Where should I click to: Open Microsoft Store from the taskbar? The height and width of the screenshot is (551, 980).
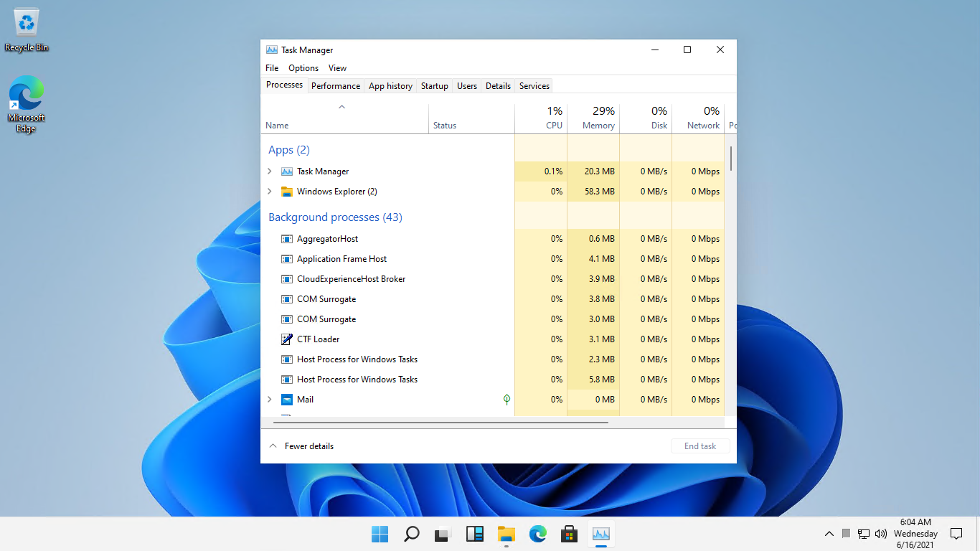(x=570, y=534)
